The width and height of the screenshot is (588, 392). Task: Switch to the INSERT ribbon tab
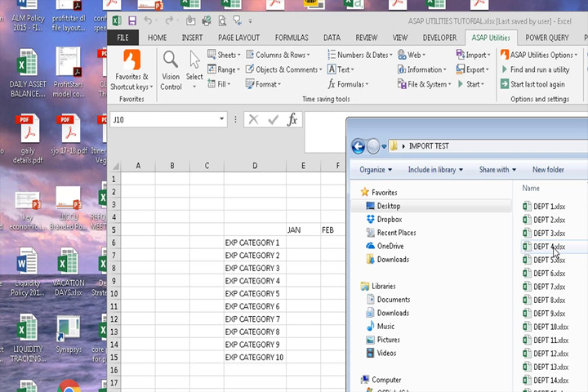[x=192, y=38]
